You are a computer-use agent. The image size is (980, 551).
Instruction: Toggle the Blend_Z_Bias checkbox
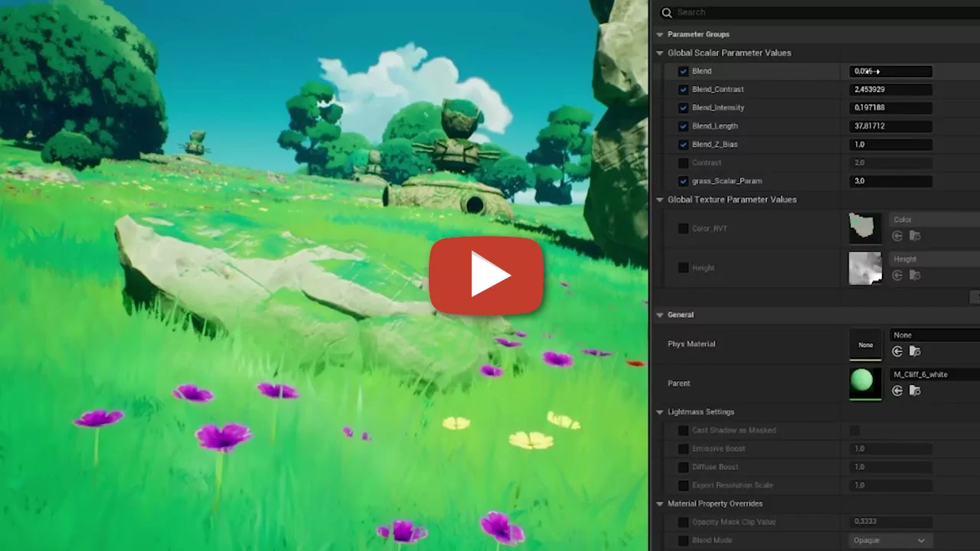point(684,145)
